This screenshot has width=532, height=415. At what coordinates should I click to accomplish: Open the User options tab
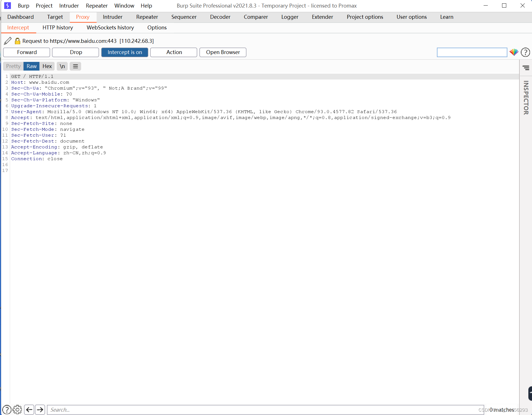pyautogui.click(x=412, y=17)
